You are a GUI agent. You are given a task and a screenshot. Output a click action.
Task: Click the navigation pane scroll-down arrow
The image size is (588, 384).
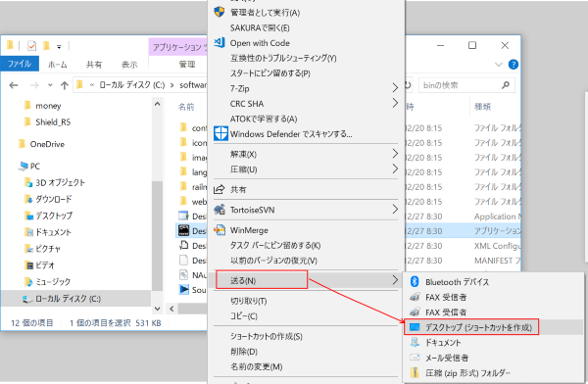157,309
